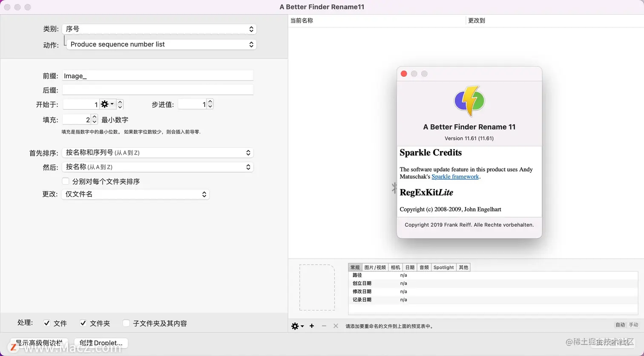This screenshot has width=644, height=356.
Task: Open the Produce sequence number list dropdown
Action: [161, 44]
